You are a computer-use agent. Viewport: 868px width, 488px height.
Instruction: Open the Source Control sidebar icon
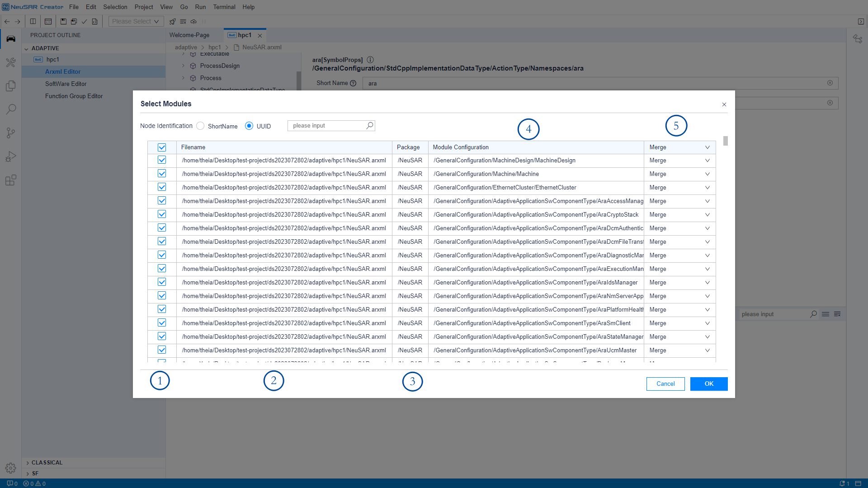pyautogui.click(x=11, y=133)
